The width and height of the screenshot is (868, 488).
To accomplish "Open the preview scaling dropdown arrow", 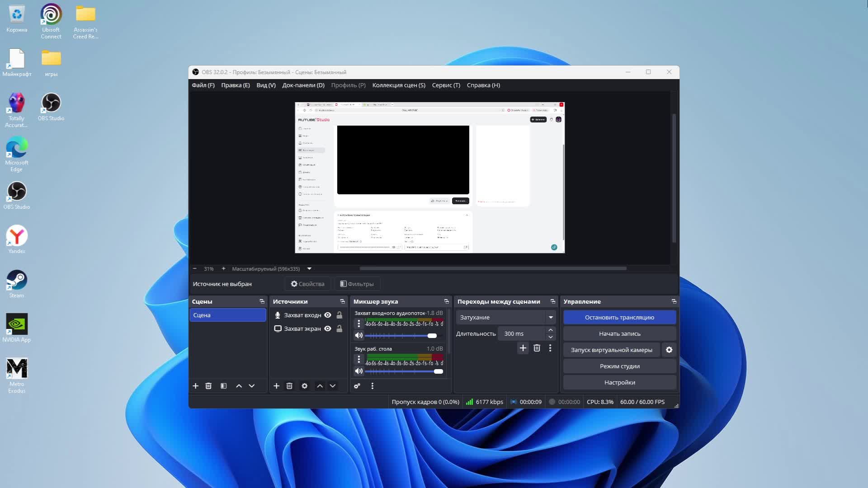I will (309, 268).
